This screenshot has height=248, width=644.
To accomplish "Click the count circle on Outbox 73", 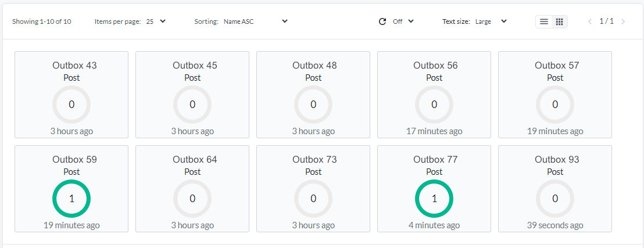I will [313, 199].
